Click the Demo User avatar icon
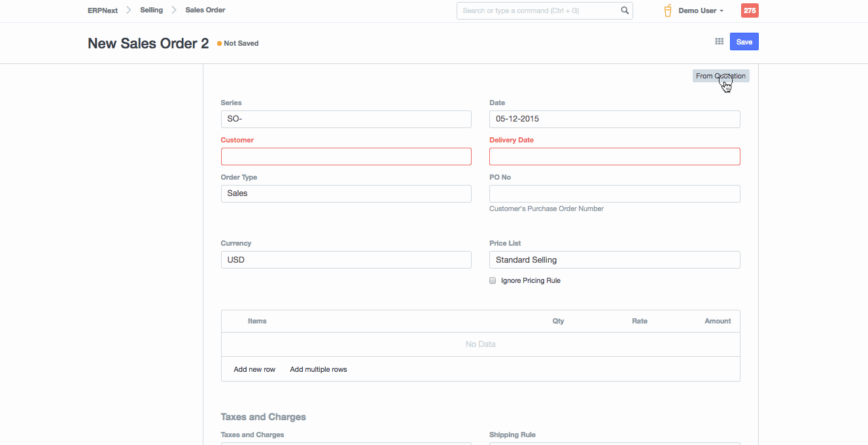 [668, 10]
